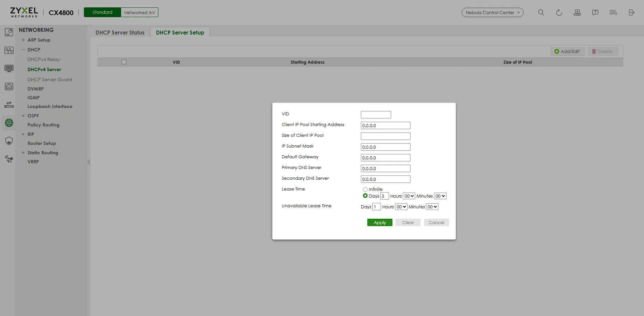This screenshot has height=316, width=644.
Task: Click the logout icon at top right
Action: click(x=631, y=12)
